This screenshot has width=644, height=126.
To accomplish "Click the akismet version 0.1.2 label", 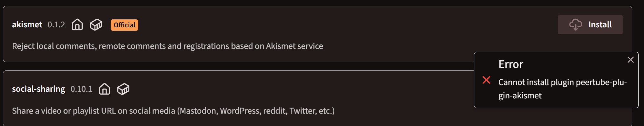I will coord(56,24).
